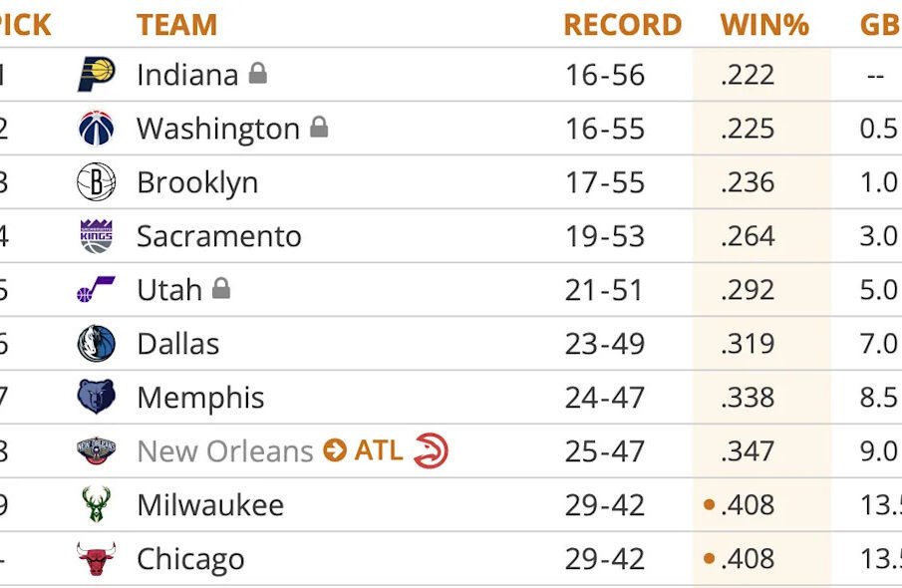Click the lock icon beside Washington

319,127
